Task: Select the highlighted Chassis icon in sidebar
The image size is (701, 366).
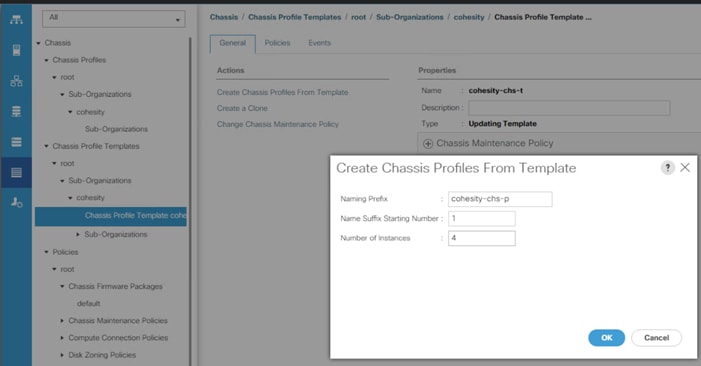Action: (x=17, y=172)
